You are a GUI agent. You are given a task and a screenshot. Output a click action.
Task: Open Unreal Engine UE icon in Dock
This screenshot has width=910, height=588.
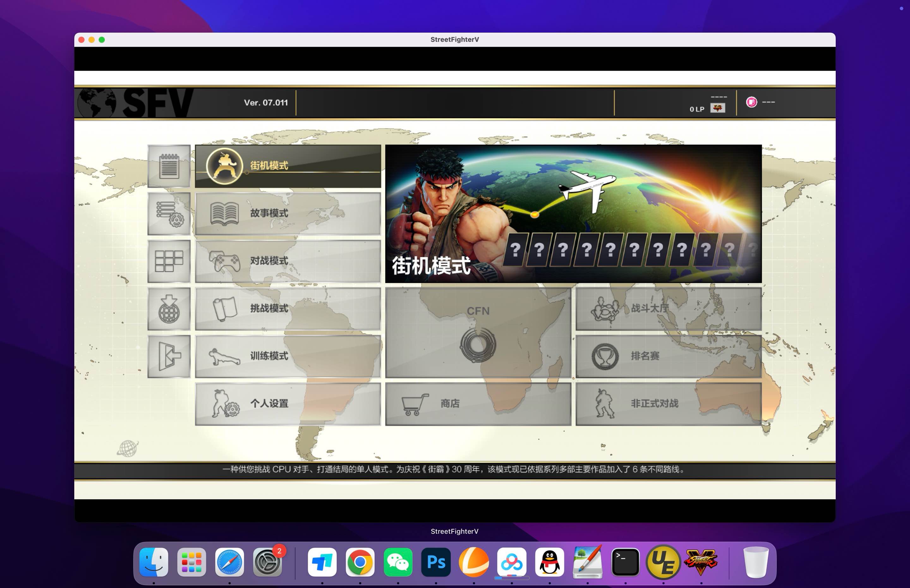(x=663, y=562)
